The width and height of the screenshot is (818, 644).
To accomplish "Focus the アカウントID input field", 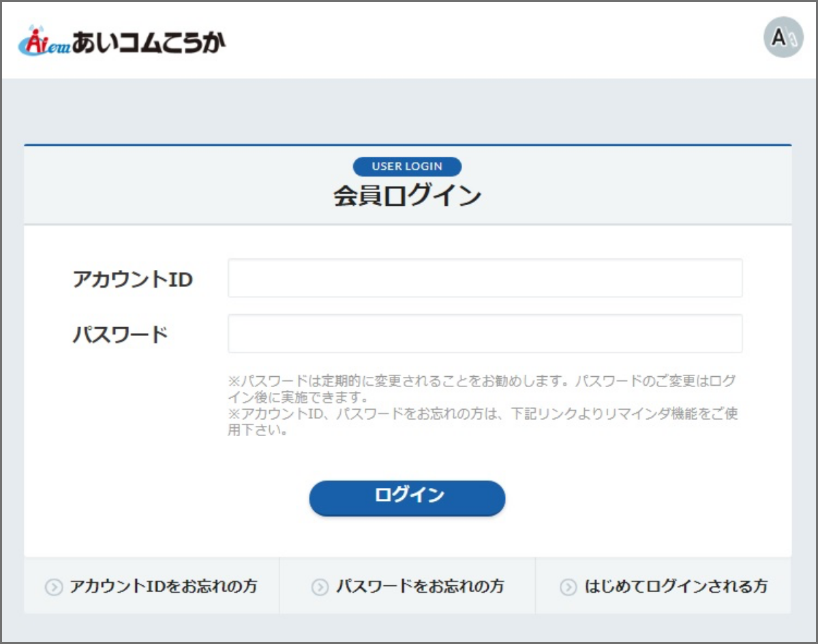I will [485, 278].
